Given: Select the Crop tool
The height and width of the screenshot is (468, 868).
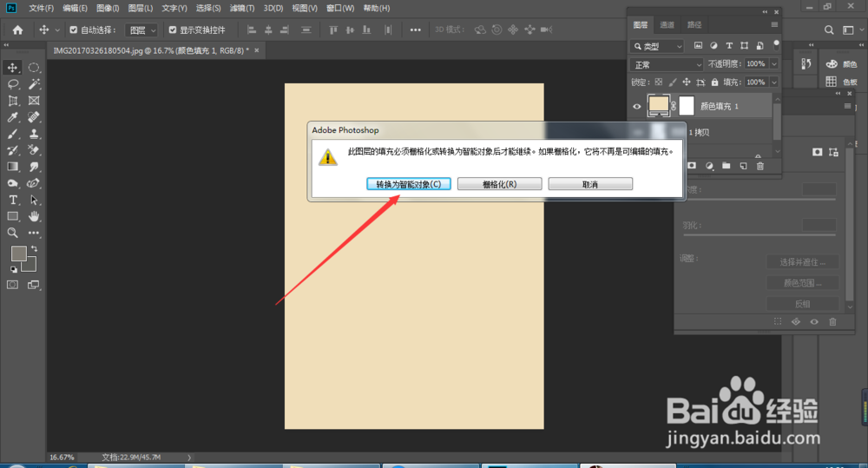Looking at the screenshot, I should [x=12, y=101].
